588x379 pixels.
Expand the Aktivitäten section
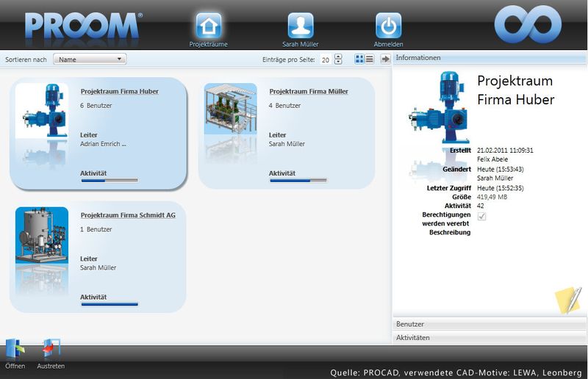point(489,337)
